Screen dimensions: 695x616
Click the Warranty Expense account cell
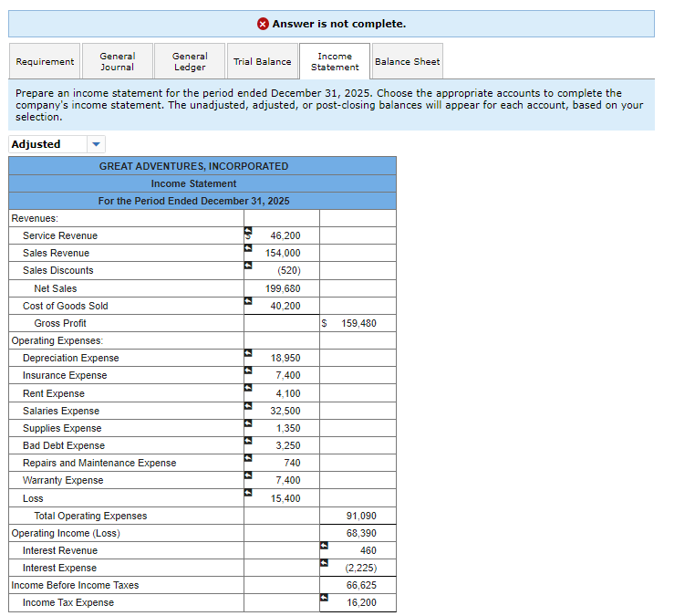(127, 480)
